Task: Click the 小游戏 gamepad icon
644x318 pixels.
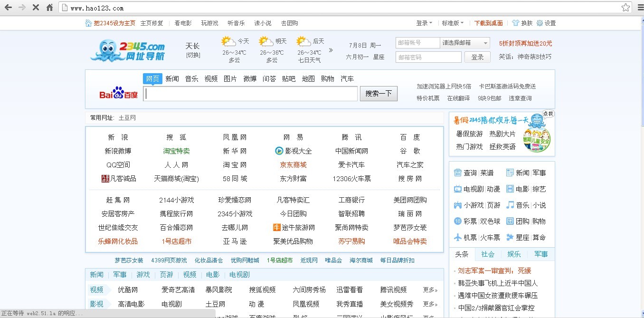Action: pos(458,205)
